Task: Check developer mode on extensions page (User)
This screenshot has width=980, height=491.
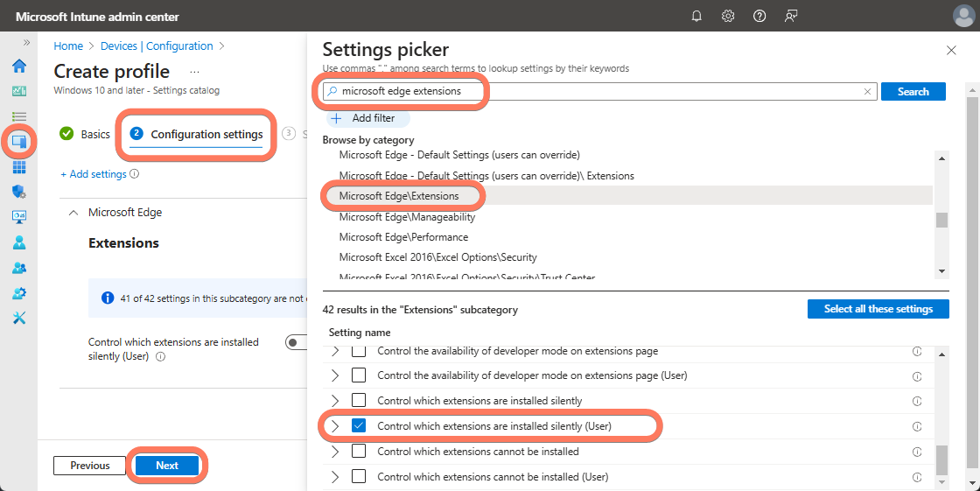Action: (x=359, y=375)
